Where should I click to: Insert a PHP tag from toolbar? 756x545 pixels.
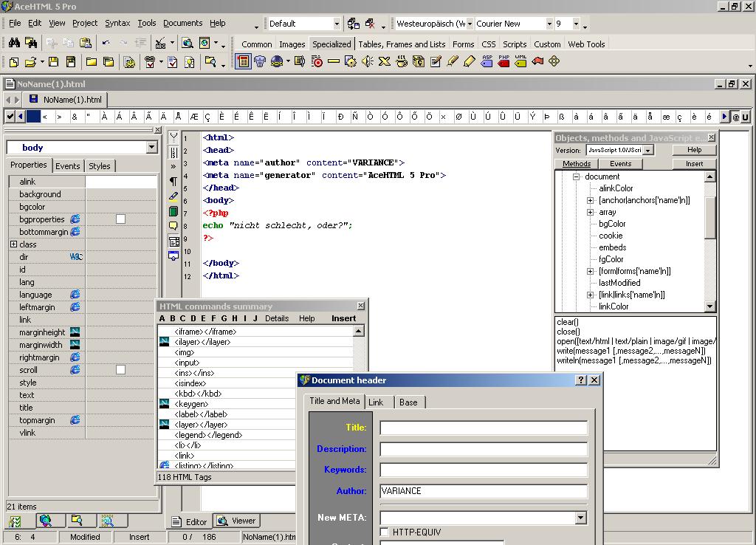pyautogui.click(x=504, y=62)
